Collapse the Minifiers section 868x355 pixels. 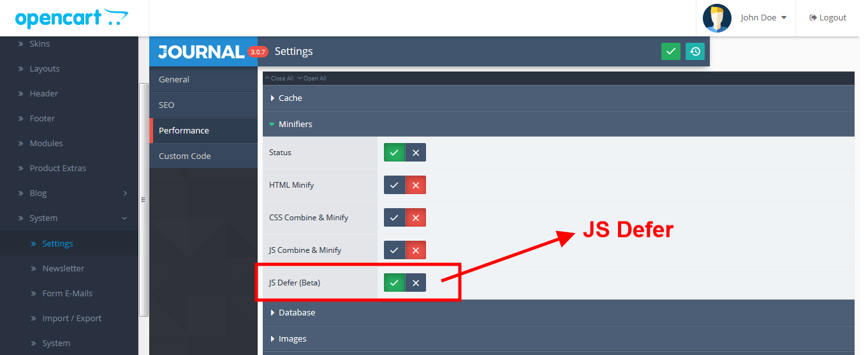(558, 124)
